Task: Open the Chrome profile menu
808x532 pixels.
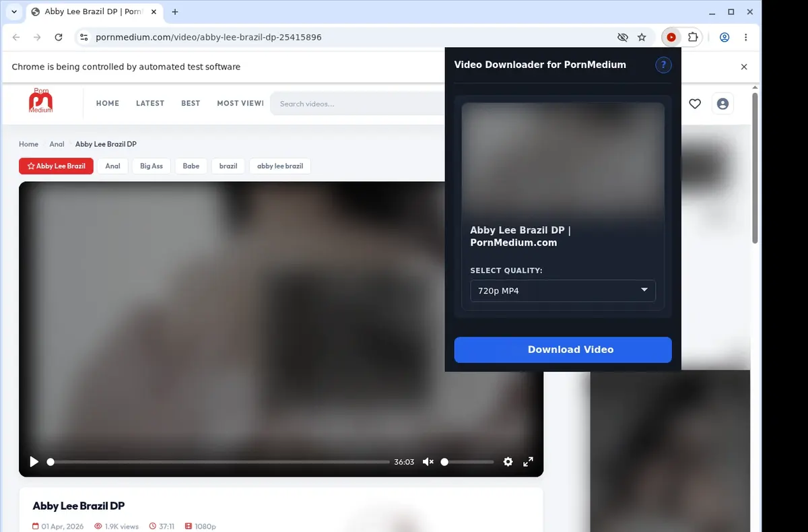Action: (725, 38)
